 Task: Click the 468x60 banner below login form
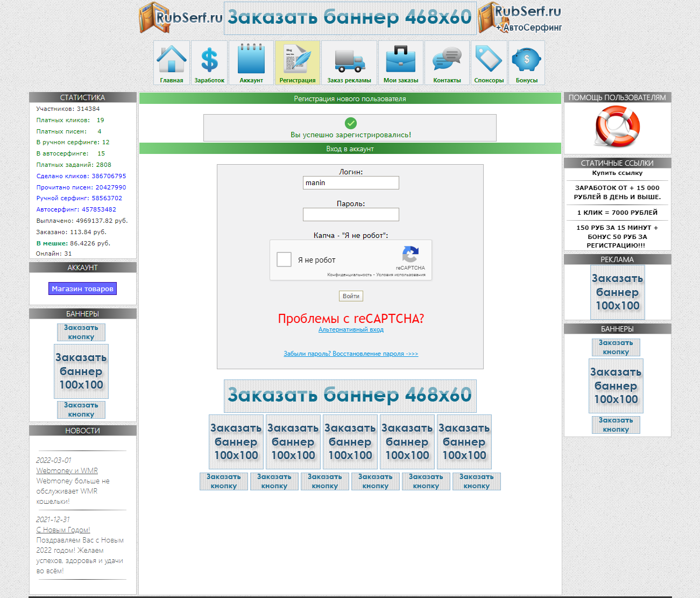click(350, 396)
